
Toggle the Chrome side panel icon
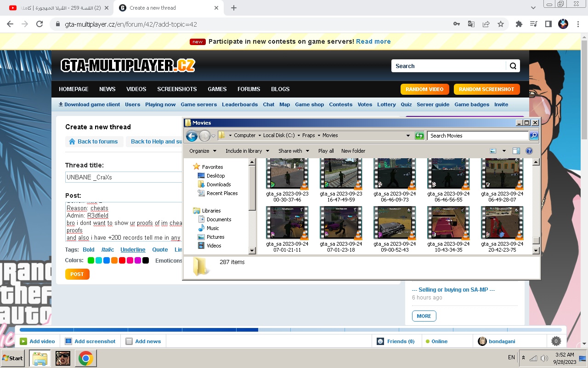click(548, 24)
